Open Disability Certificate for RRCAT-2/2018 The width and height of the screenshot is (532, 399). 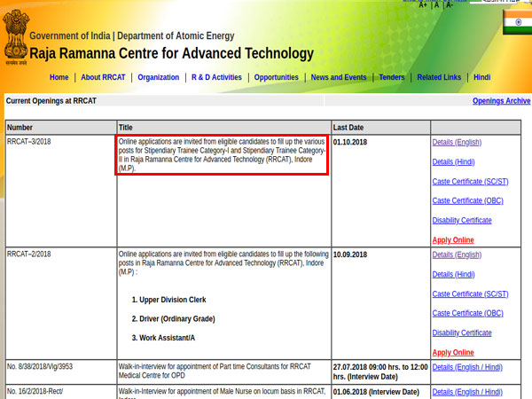(x=462, y=332)
